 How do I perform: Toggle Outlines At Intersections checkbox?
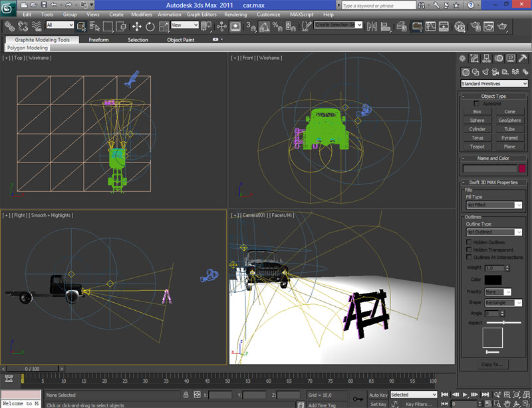click(x=469, y=257)
